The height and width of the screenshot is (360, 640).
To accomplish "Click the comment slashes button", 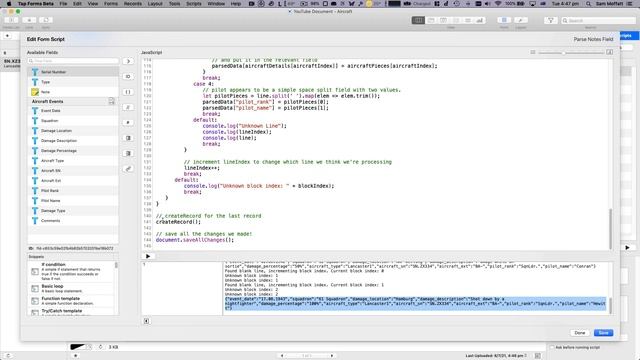I will coord(128,107).
